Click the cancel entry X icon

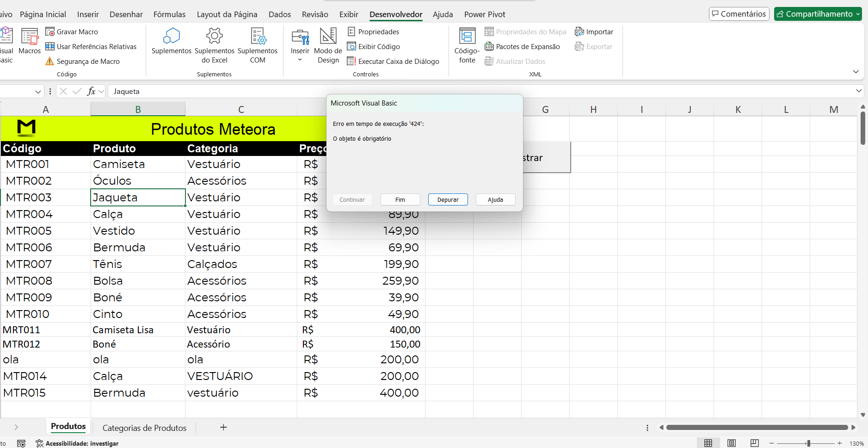point(63,91)
